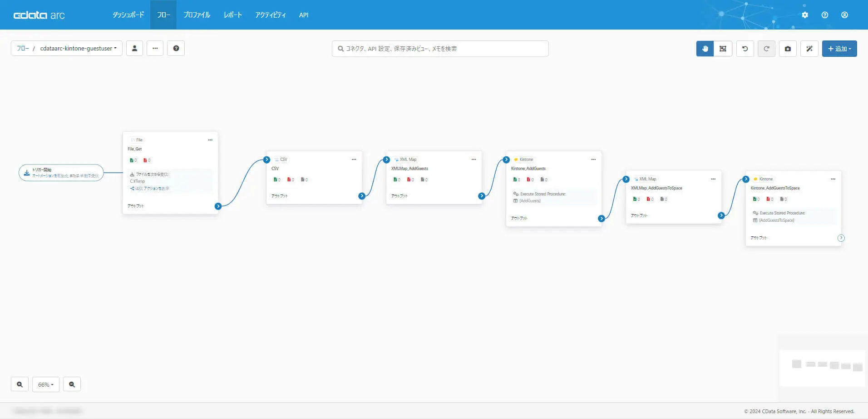The height and width of the screenshot is (419, 868).
Task: Open the cdataarc-kintone-guestuser workspace dropdown
Action: click(78, 48)
